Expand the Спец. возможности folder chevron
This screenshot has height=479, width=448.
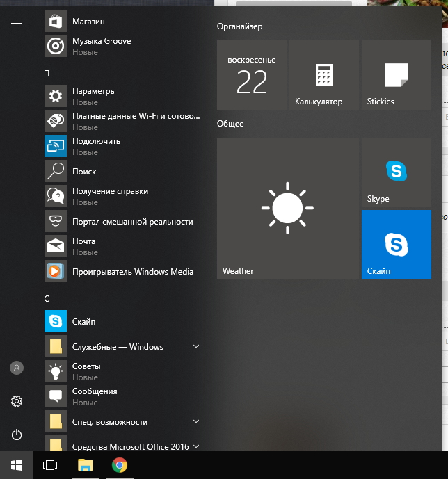pyautogui.click(x=196, y=421)
